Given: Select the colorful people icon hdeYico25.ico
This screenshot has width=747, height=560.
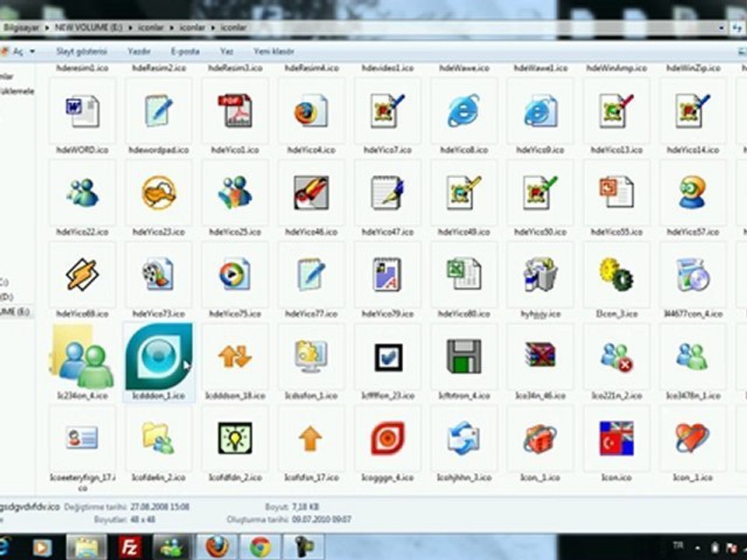Looking at the screenshot, I should tap(235, 193).
